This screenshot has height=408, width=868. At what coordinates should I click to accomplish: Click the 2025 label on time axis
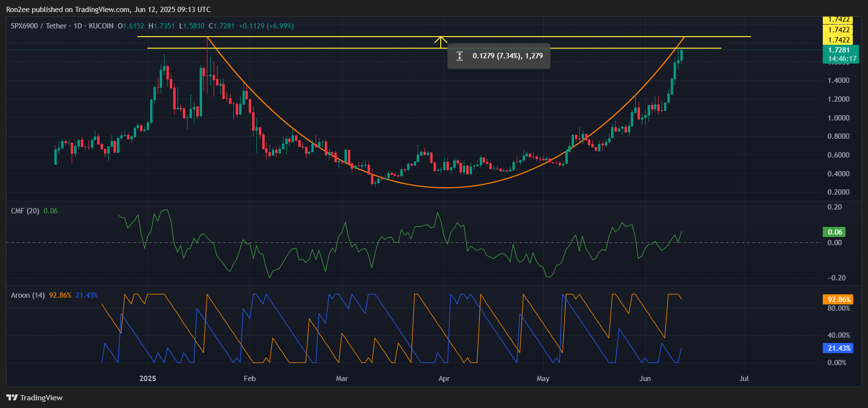[148, 379]
